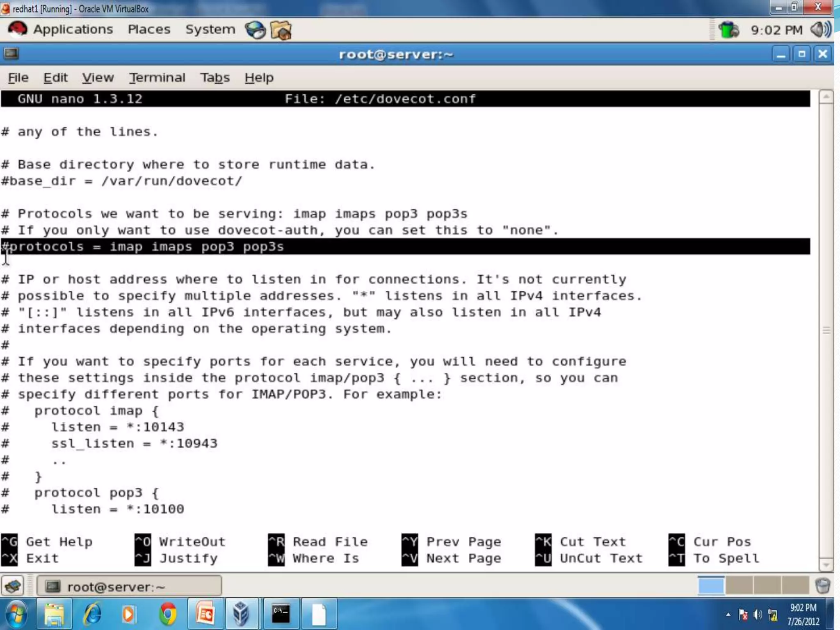
Task: Click the root@server taskbar window button
Action: coord(129,587)
